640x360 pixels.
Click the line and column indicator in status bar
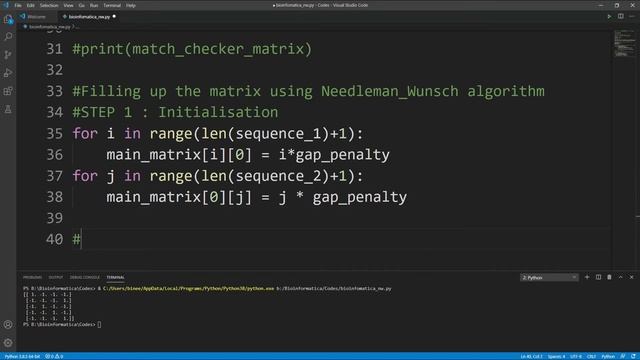click(531, 356)
